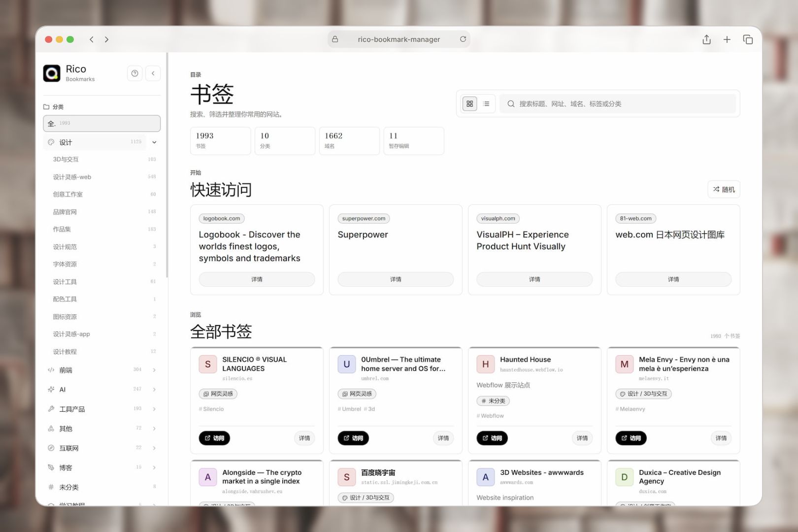Screen dimensions: 798x532
Task: Open 详情 on the Mela Envy card
Action: (721, 438)
